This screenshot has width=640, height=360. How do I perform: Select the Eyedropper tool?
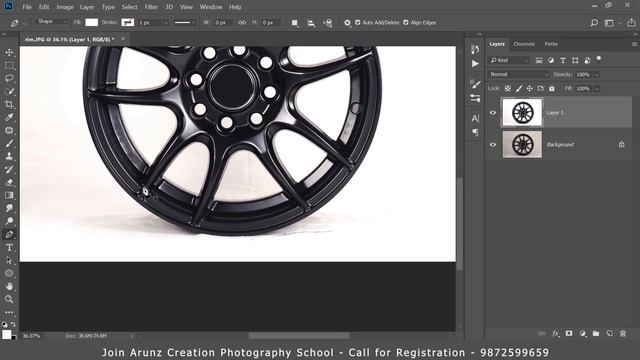[9, 117]
